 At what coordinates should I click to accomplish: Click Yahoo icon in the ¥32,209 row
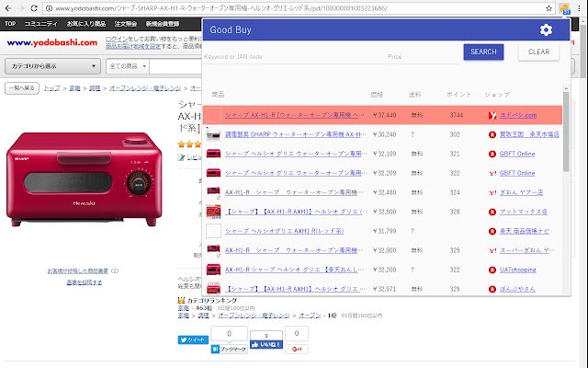[492, 173]
